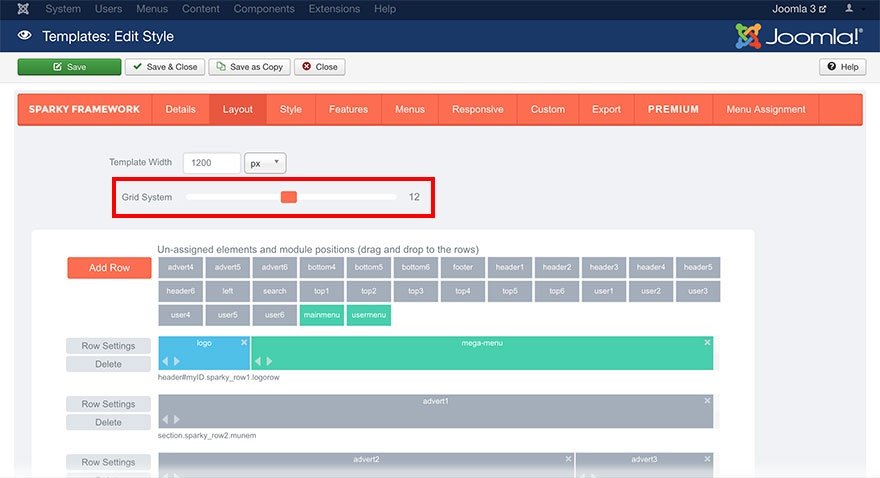Click the Grid System slider handle
The width and height of the screenshot is (880, 478).
pos(288,197)
